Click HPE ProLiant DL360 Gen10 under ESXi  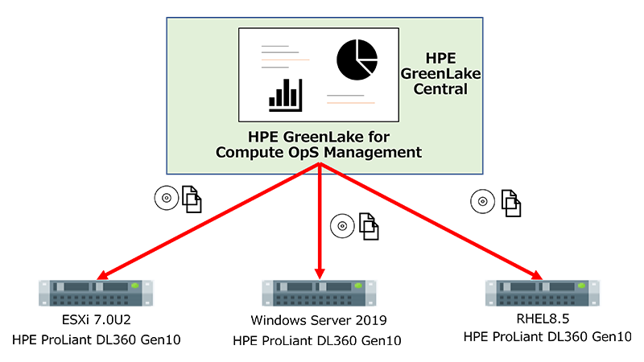point(97,339)
